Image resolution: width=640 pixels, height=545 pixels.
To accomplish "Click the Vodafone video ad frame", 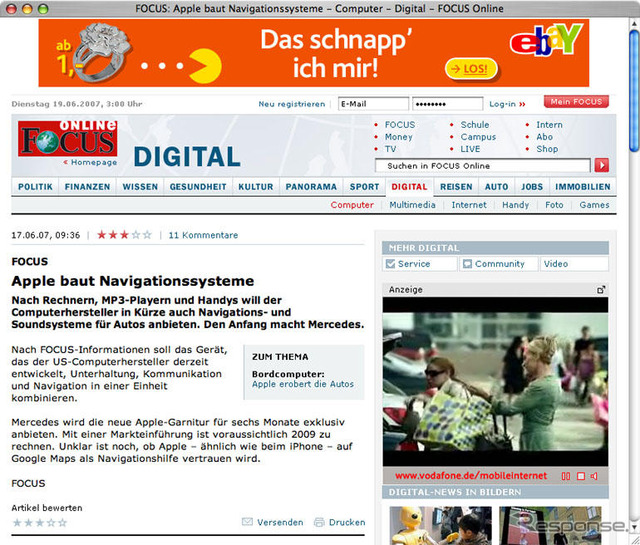I will pos(495,382).
